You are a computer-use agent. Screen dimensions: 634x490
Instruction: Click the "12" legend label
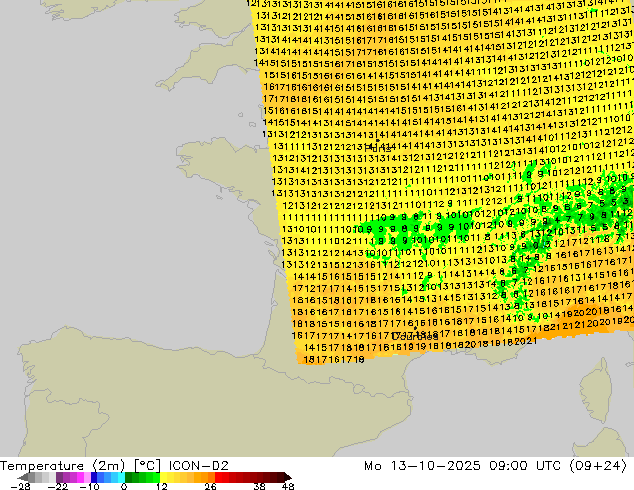162,486
